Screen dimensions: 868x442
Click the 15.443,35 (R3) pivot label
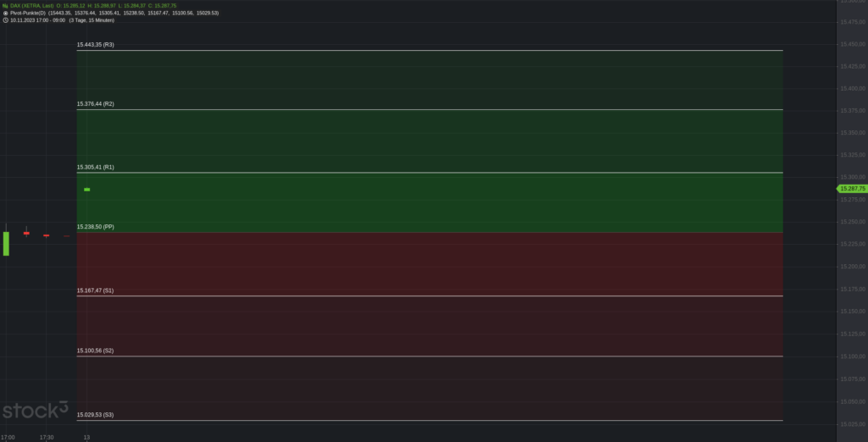coord(95,44)
